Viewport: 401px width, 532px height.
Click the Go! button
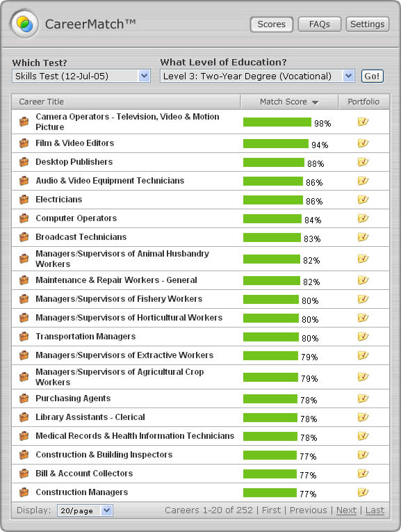click(x=373, y=76)
